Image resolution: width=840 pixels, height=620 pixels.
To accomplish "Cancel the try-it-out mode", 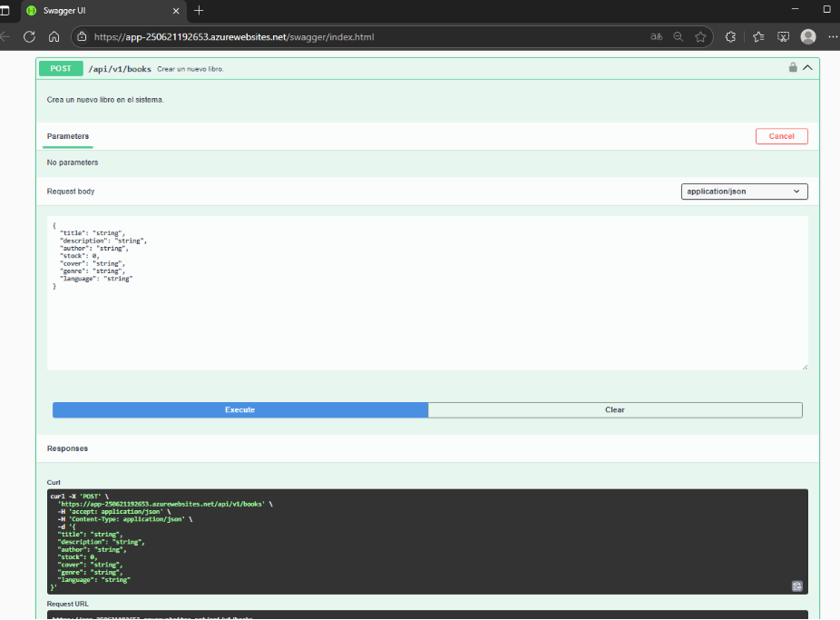I will click(782, 136).
